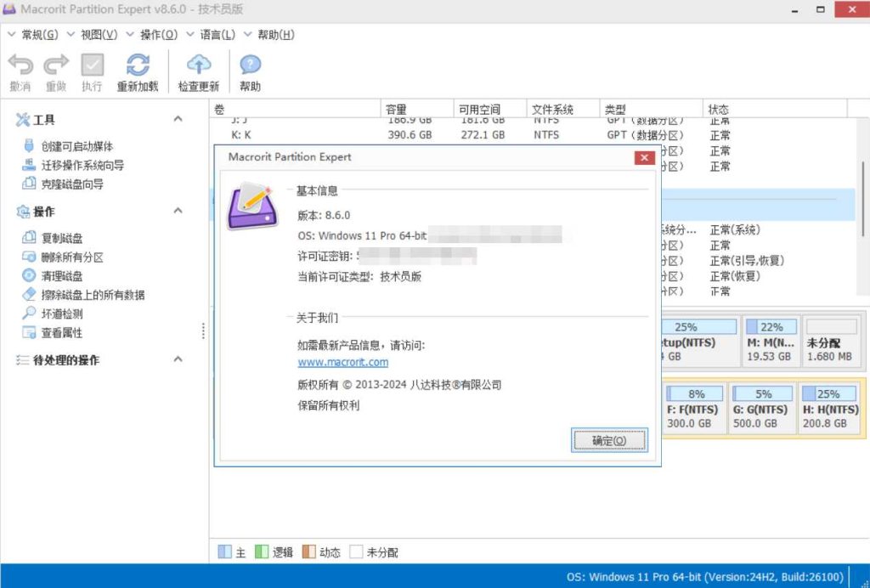Collapse the 工具 section
870x588 pixels.
click(178, 119)
